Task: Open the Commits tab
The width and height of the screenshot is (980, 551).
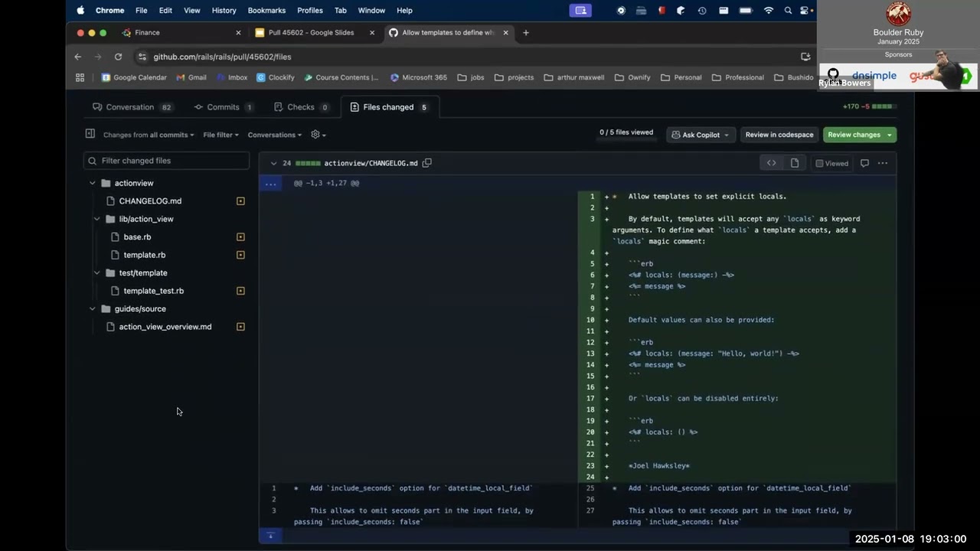Action: [x=224, y=107]
